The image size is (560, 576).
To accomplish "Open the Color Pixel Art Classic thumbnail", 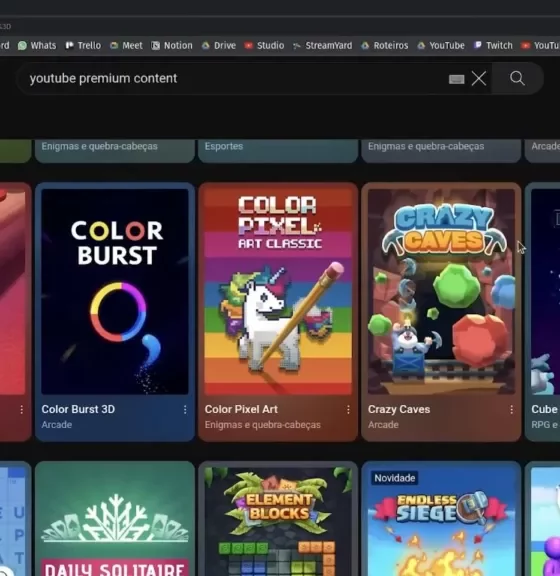I will pyautogui.click(x=278, y=292).
